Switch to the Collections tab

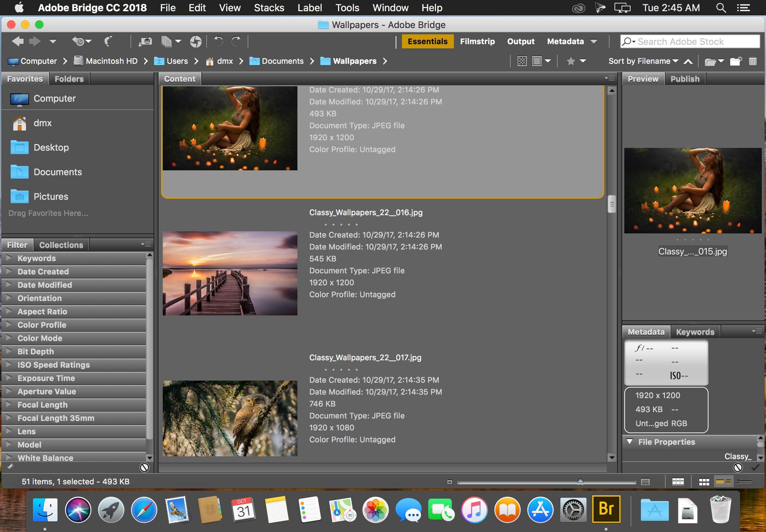61,245
